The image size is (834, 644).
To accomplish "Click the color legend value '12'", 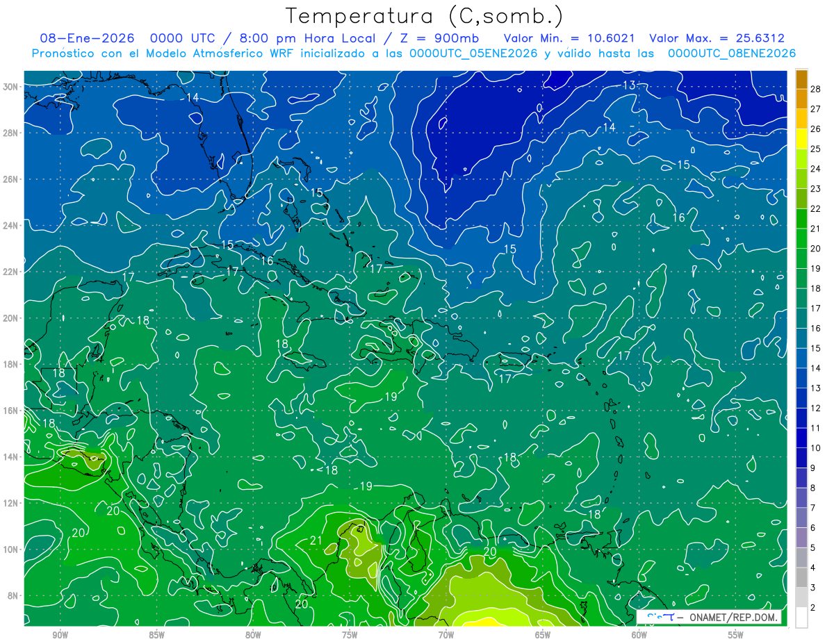I will (816, 408).
